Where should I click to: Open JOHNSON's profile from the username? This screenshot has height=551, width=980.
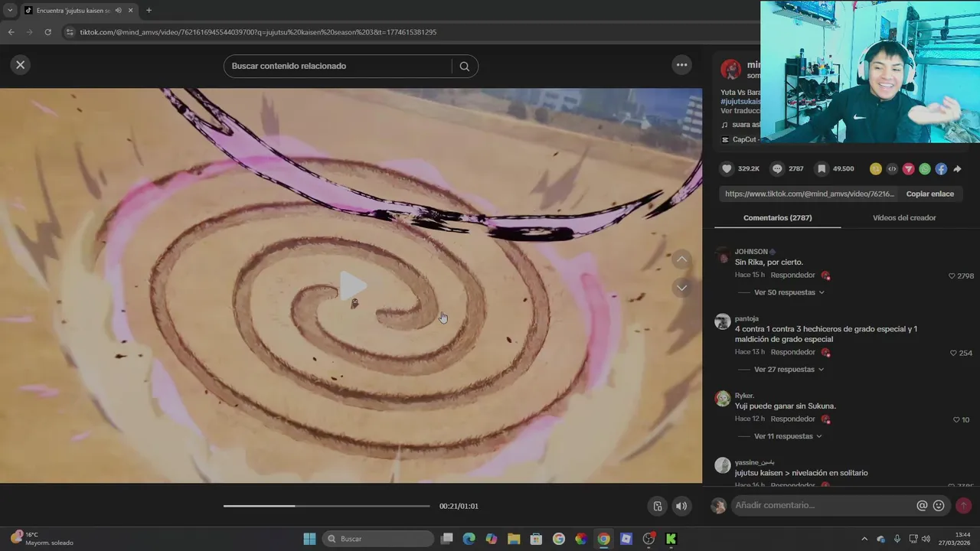tap(751, 251)
